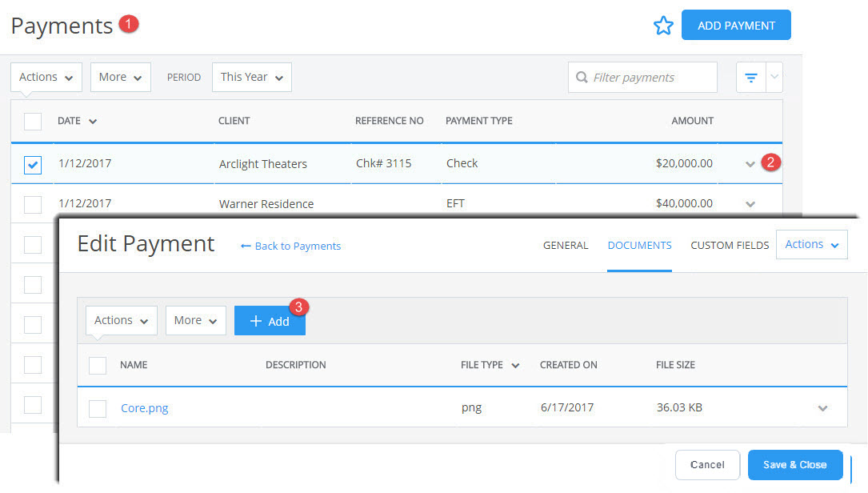Image resolution: width=868 pixels, height=493 pixels.
Task: Open Documents tab More dropdown
Action: [x=195, y=320]
